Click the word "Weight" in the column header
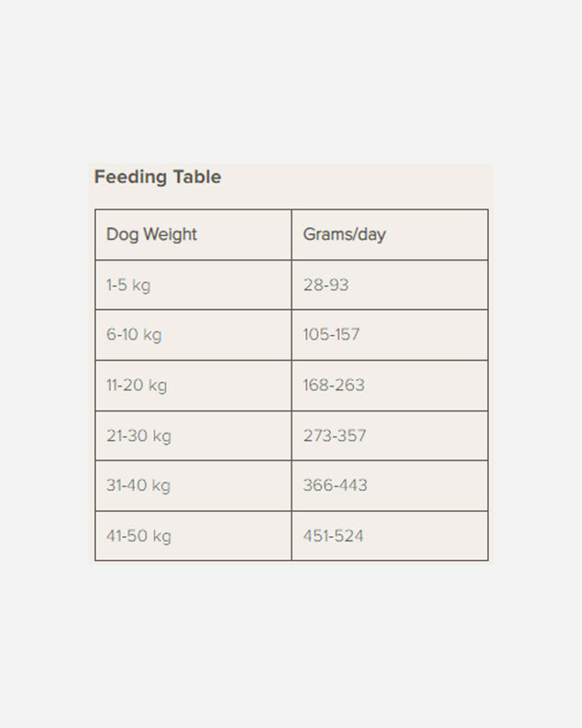The image size is (582, 728). (x=169, y=234)
